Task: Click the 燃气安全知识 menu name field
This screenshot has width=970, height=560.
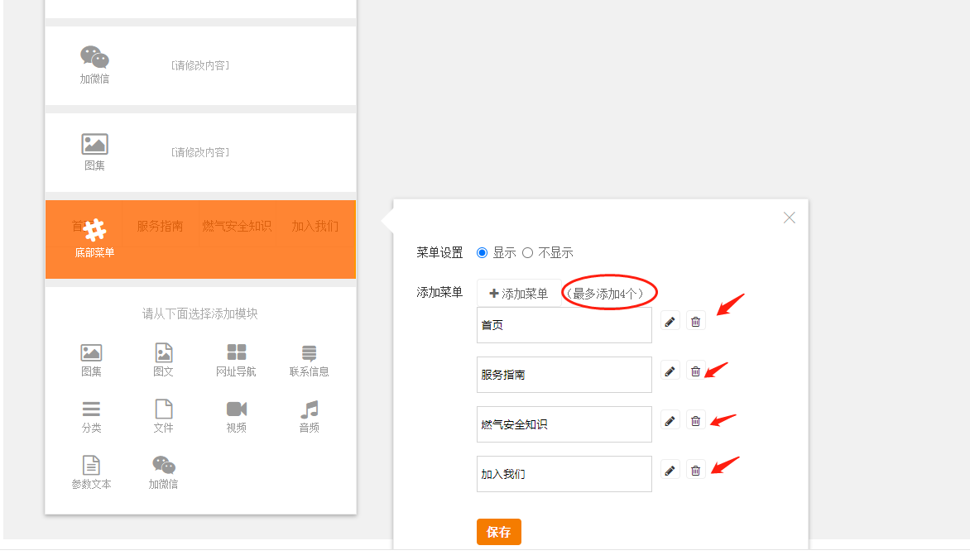Action: point(564,424)
